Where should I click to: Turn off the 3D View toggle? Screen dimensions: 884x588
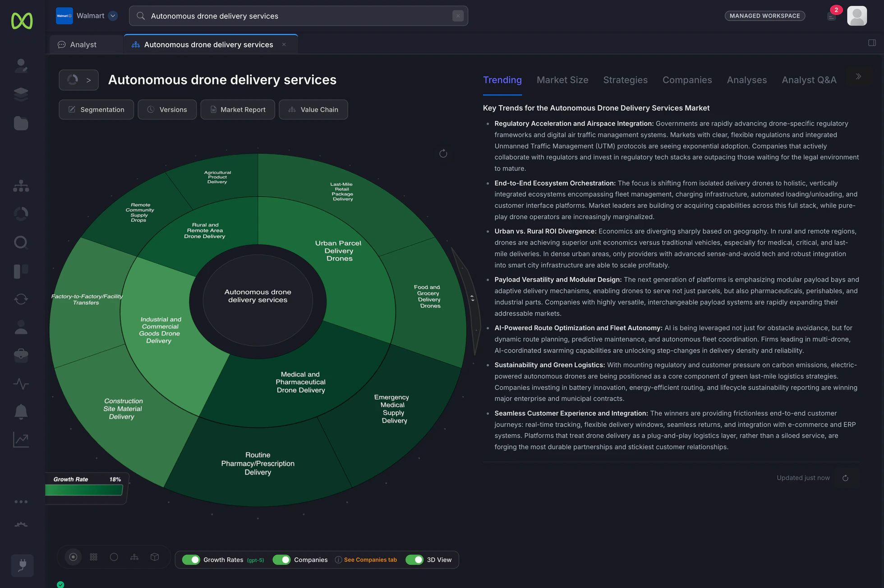(x=414, y=560)
